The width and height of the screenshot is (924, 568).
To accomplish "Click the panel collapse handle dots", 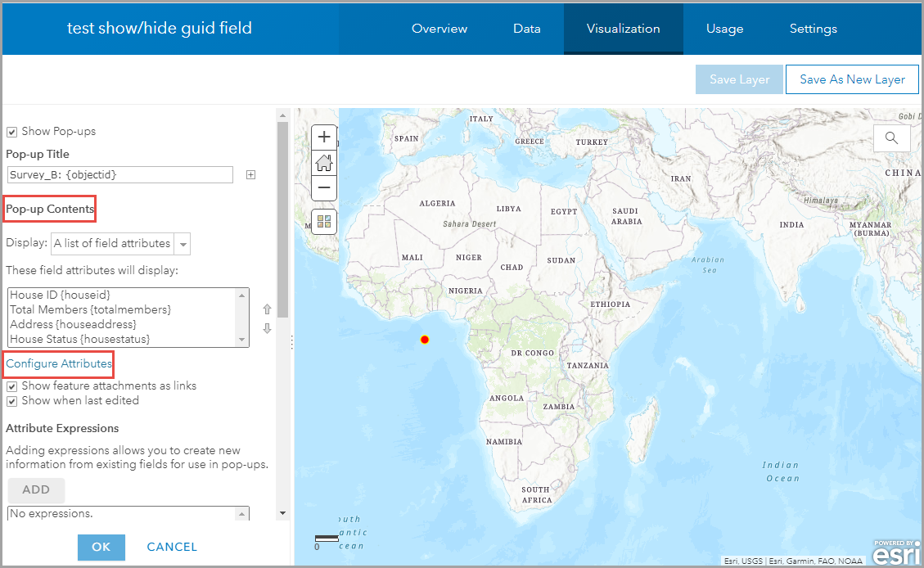I will pyautogui.click(x=291, y=342).
